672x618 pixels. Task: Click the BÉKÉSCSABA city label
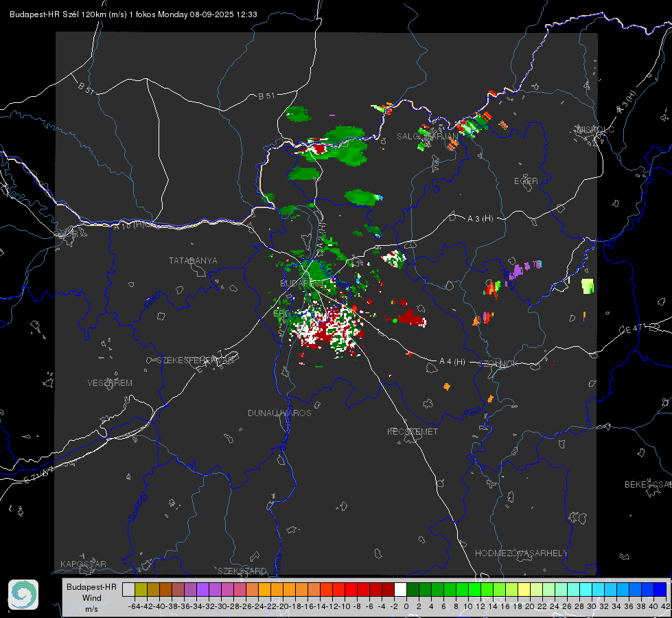[648, 485]
